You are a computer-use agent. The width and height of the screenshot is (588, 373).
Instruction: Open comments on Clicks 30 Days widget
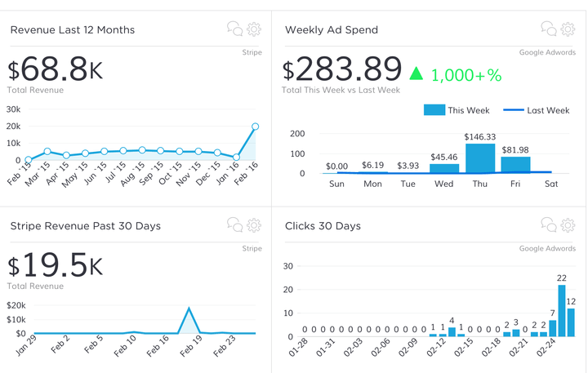coord(549,224)
